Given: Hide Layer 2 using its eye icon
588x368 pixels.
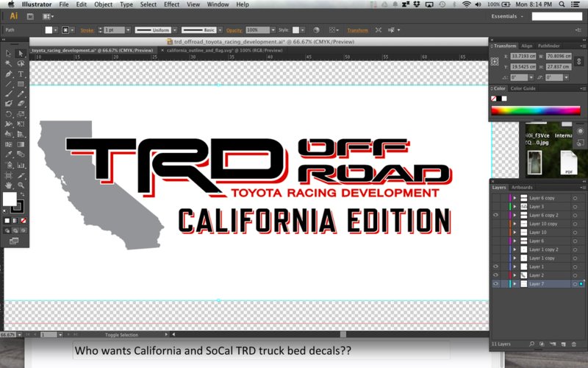Looking at the screenshot, I should [x=495, y=275].
